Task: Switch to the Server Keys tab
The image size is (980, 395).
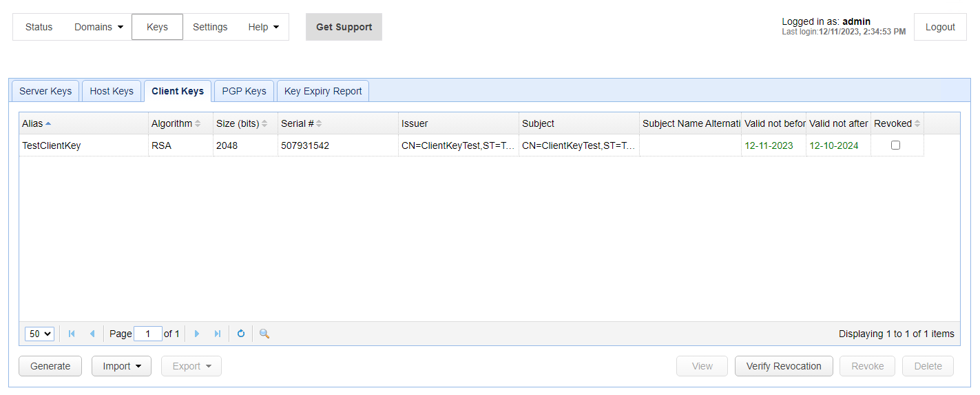Action: click(x=45, y=91)
